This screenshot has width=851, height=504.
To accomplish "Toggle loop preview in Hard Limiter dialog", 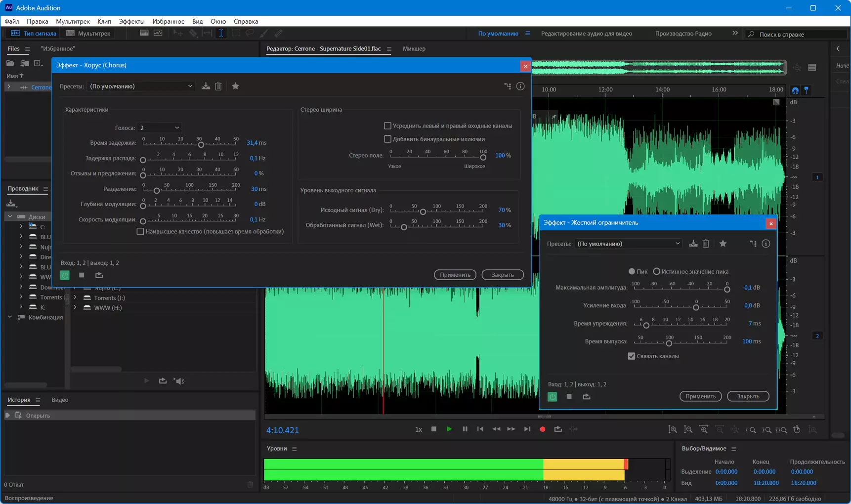I will click(587, 397).
